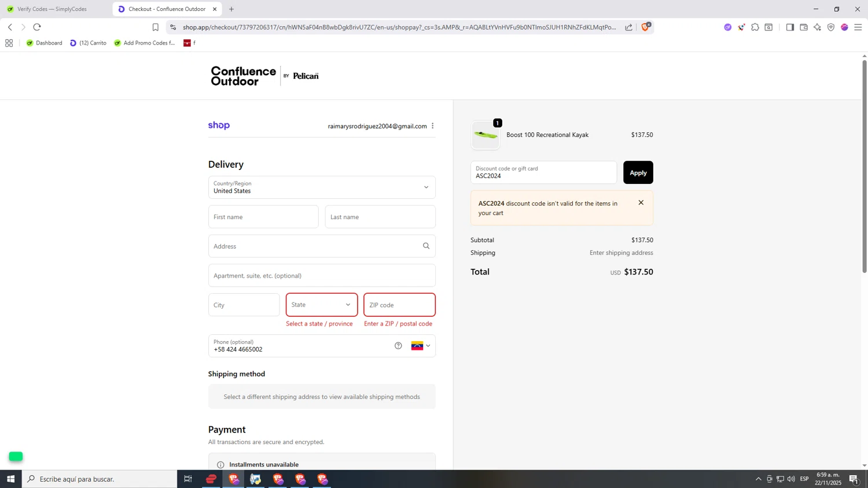Focus the Apartment, suite field
Screen dimensions: 868x488
[322, 275]
